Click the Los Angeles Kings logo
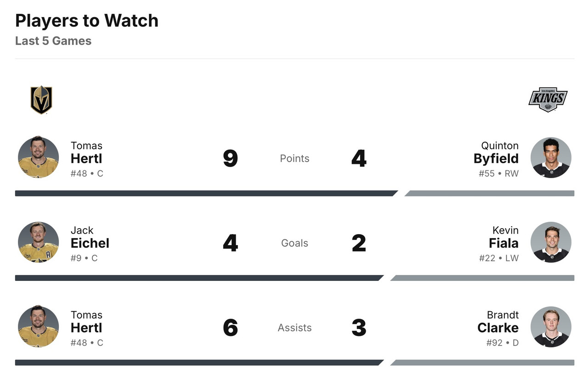 (548, 100)
